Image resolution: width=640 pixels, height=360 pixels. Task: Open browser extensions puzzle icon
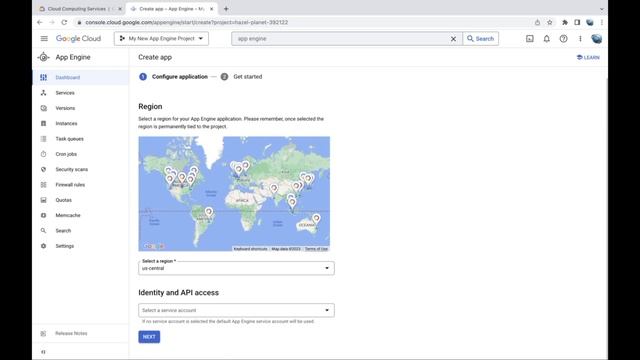click(x=564, y=22)
